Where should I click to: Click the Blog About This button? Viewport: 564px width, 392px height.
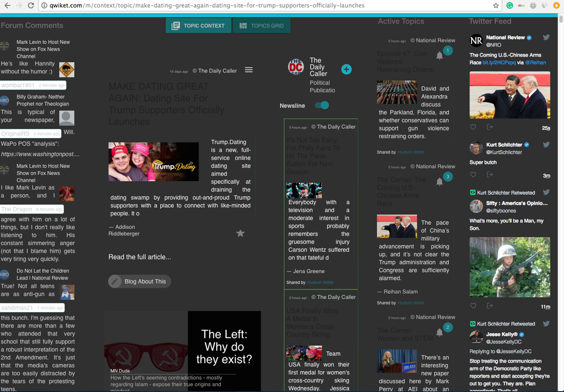tap(140, 282)
